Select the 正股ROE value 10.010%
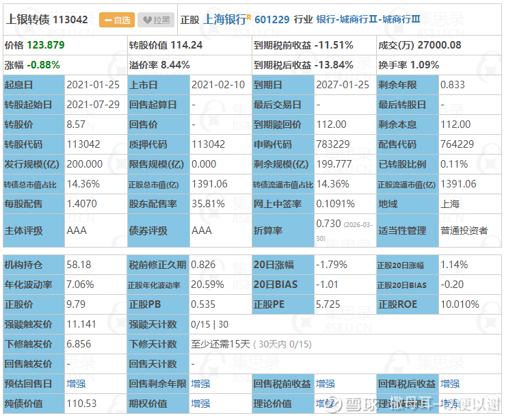 pos(460,304)
